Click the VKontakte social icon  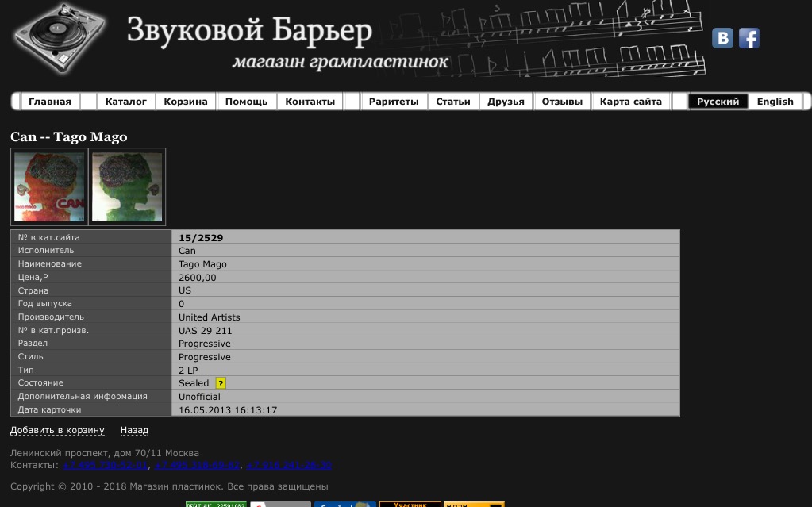click(722, 38)
